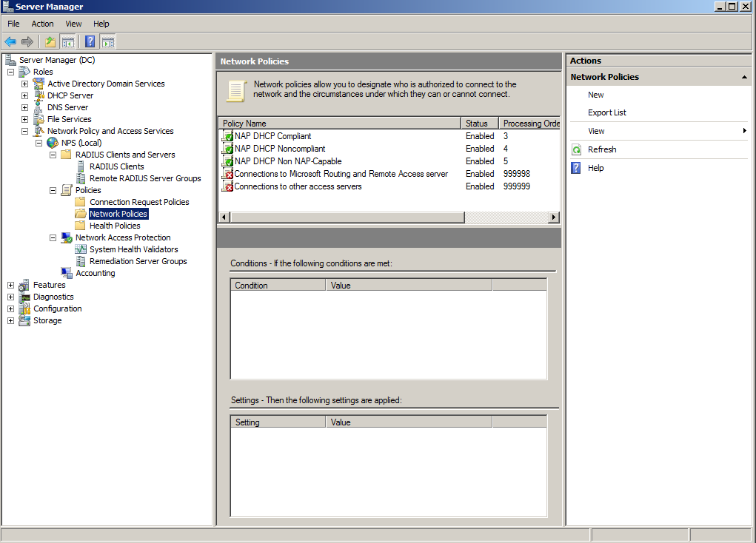Screen dimensions: 756x543
Task: Click the blue Help toolbar icon
Action: (x=90, y=42)
